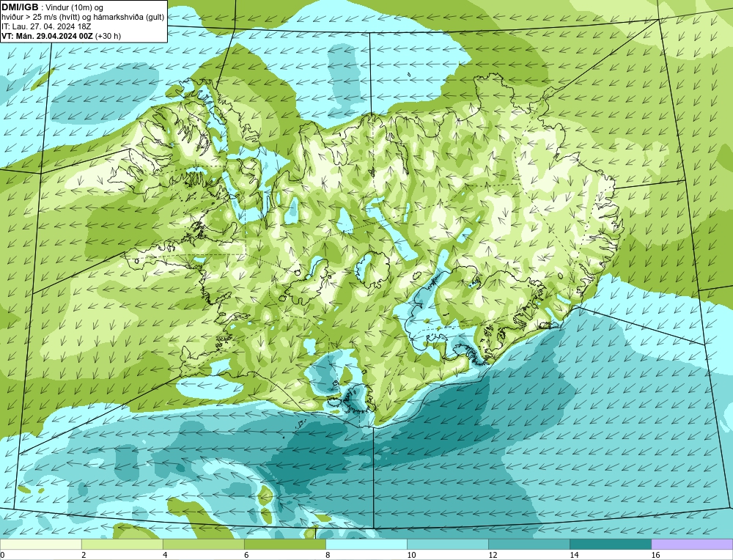Click the 'IT: Lau. 27. 04. 2024 18Z' line
Image resolution: width=733 pixels, height=560 pixels.
46,26
